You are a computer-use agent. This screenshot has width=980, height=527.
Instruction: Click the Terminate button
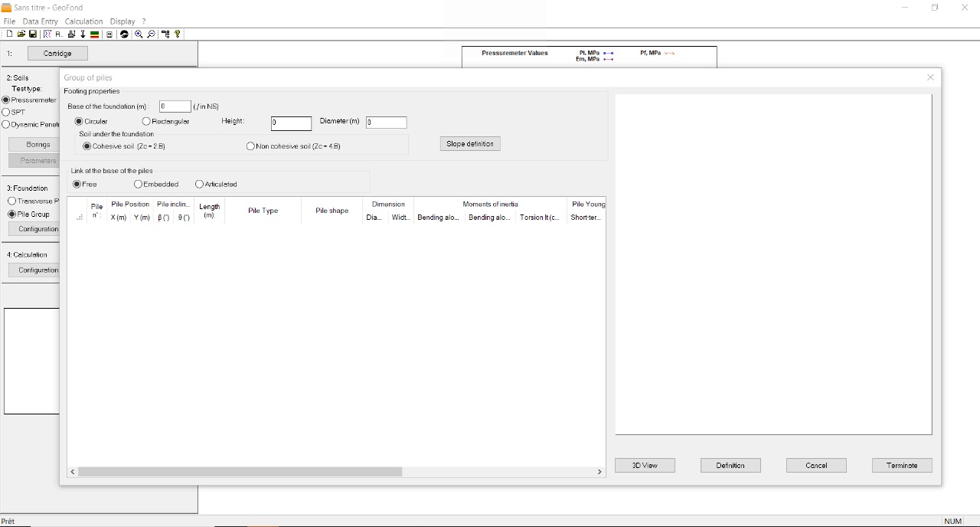[902, 465]
